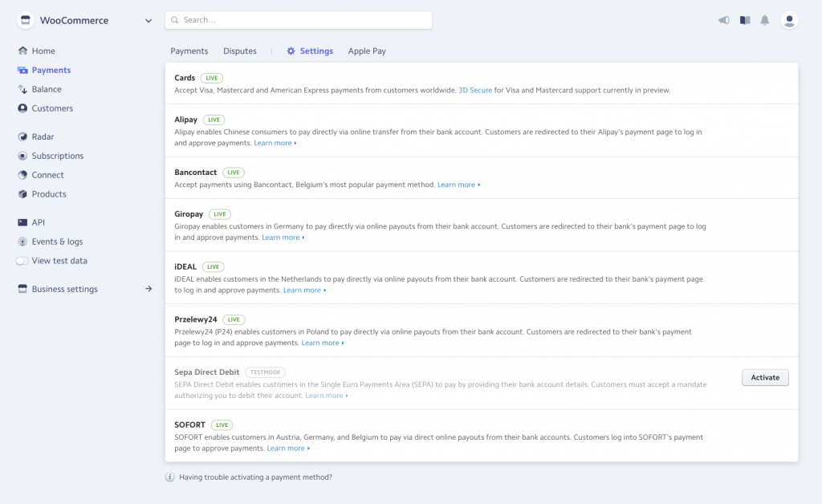Viewport: 822px width, 504px height.
Task: Click the user profile avatar
Action: 789,21
